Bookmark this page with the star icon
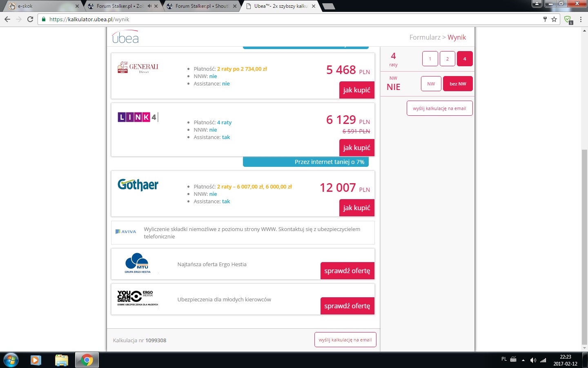588x368 pixels. [x=554, y=19]
